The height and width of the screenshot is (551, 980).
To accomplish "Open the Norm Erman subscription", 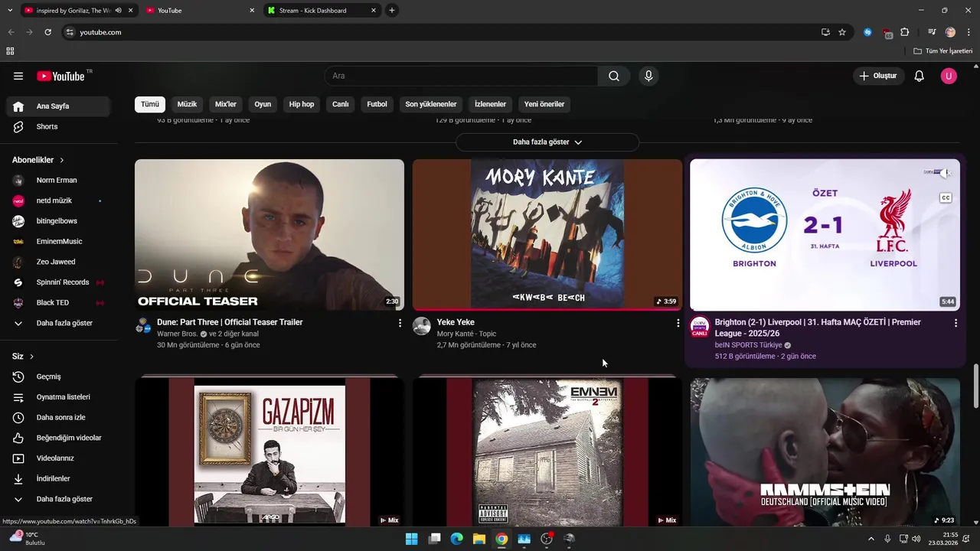I will [x=58, y=181].
